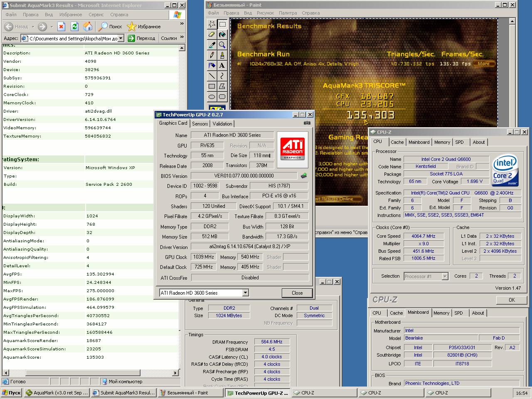Switch to AquaMark (v3.0) in the taskbar
Screen dimensions: 532x399
pos(57,393)
